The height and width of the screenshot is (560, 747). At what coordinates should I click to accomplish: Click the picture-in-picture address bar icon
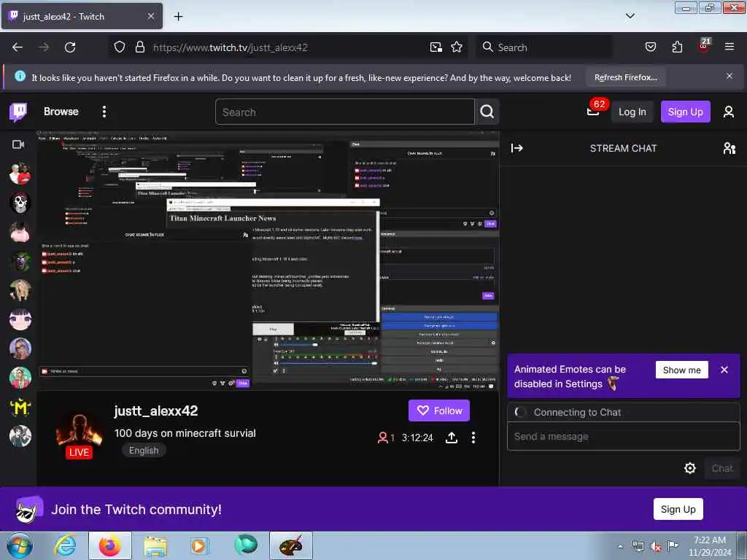[x=436, y=47]
